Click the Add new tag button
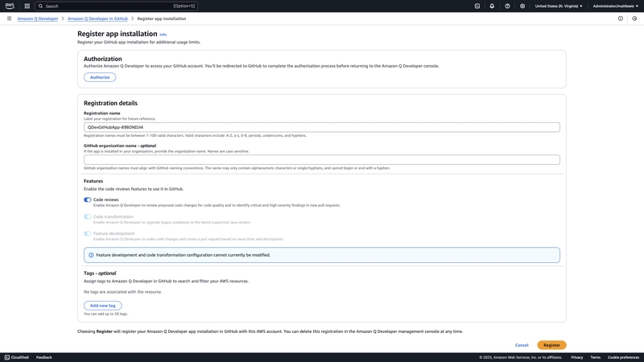644x362 pixels. (x=103, y=306)
